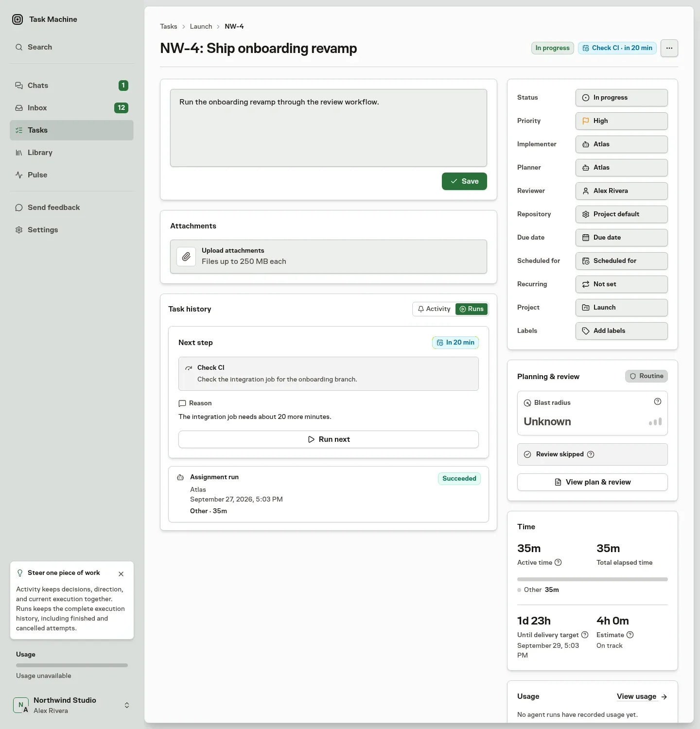Click the paperclip upload attachments icon
The height and width of the screenshot is (729, 700).
tap(186, 257)
